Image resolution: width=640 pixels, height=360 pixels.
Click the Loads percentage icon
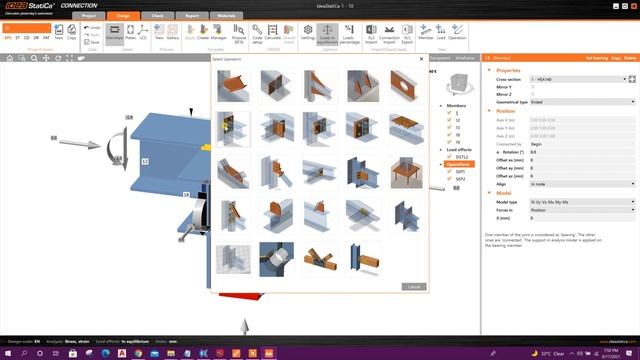click(x=349, y=33)
